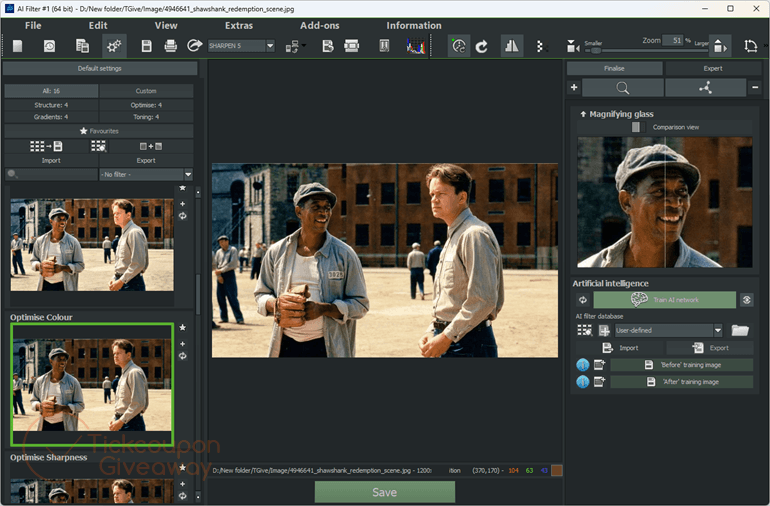The width and height of the screenshot is (770, 506).
Task: Select the 'After' training image button
Action: pyautogui.click(x=682, y=382)
